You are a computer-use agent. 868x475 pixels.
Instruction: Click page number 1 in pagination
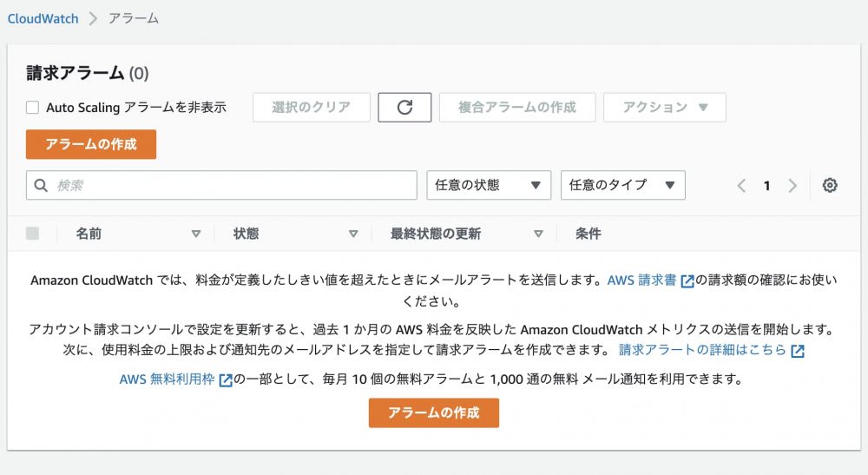click(766, 186)
